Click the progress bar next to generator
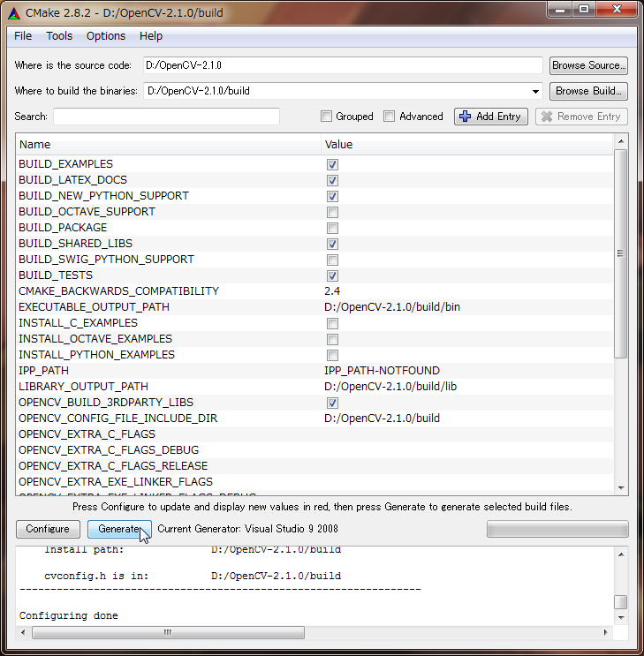Viewport: 644px width, 656px height. [x=557, y=529]
